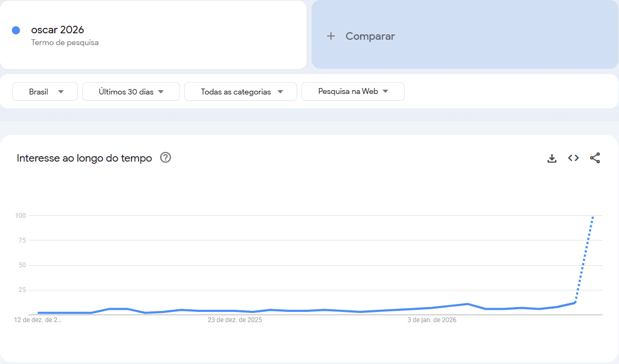Click the arrow on Pesquisa na Web

(385, 92)
